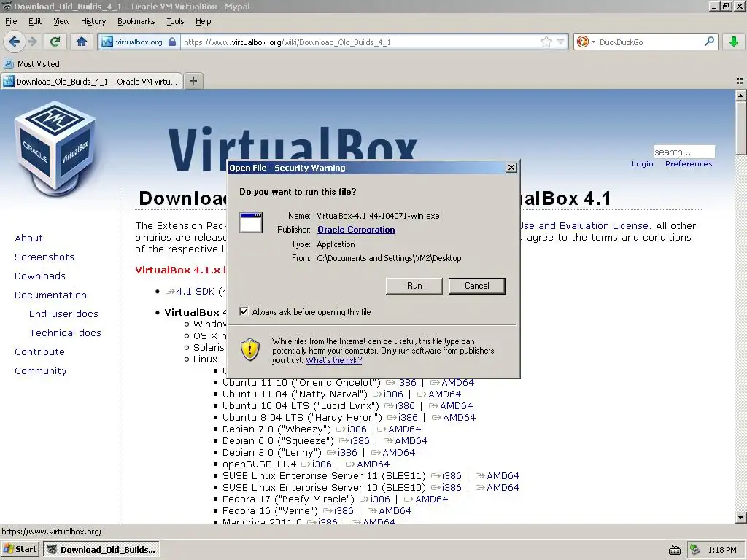747x560 pixels.
Task: Open the File menu
Action: pyautogui.click(x=11, y=21)
